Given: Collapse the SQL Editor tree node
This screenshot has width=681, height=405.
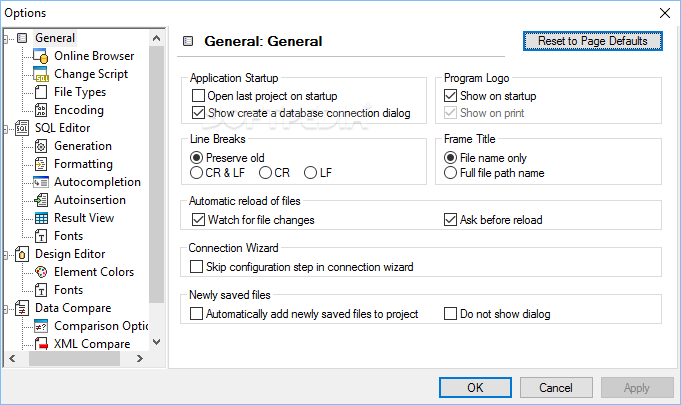Looking at the screenshot, I should click(6, 129).
